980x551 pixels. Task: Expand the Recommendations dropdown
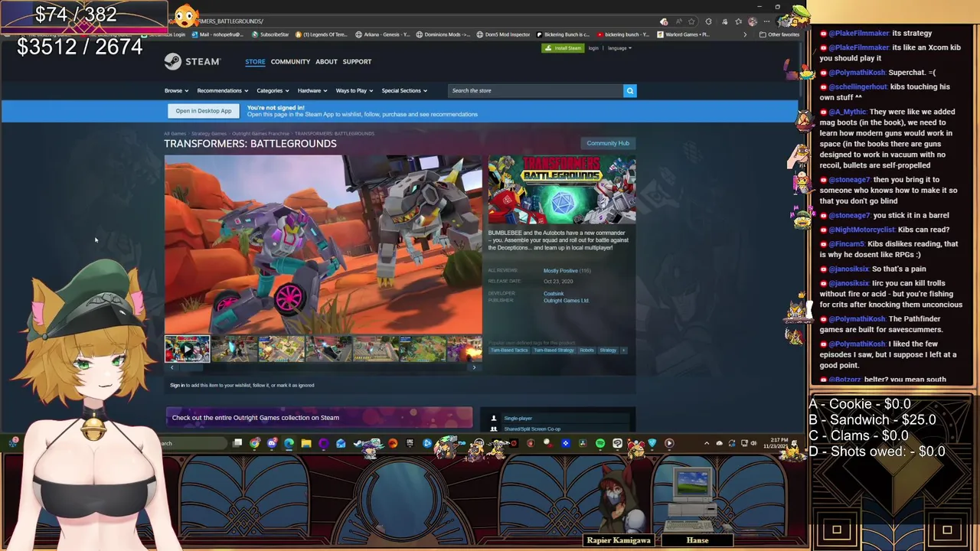[222, 91]
